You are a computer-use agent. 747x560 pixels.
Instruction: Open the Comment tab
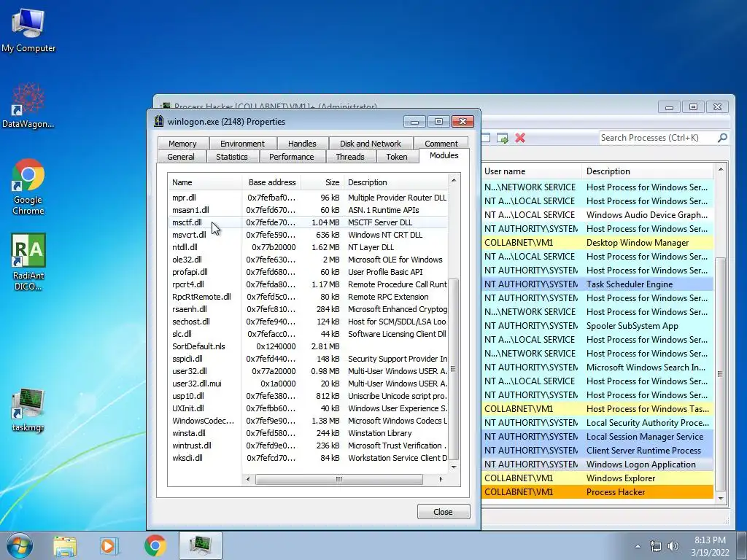441,144
